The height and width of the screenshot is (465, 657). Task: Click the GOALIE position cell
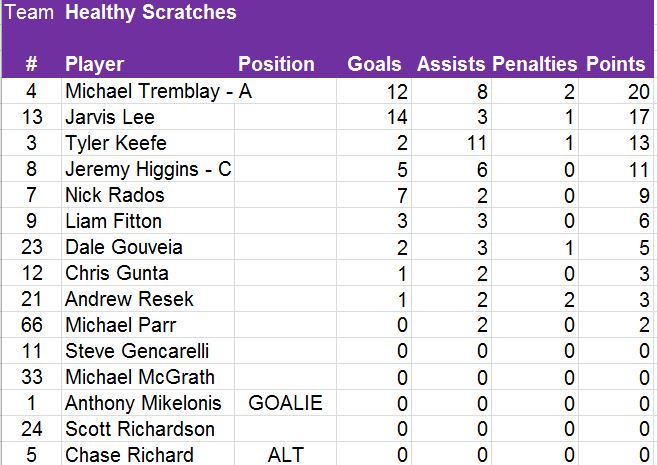pos(285,403)
